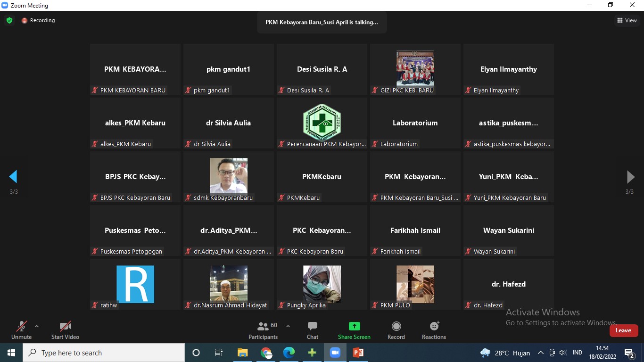
Task: Select the PKM PULO image tile
Action: tap(415, 284)
